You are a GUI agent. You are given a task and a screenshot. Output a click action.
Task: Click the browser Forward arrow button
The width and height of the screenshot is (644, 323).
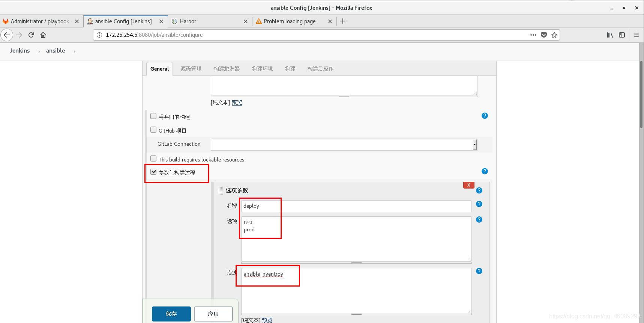coord(20,35)
